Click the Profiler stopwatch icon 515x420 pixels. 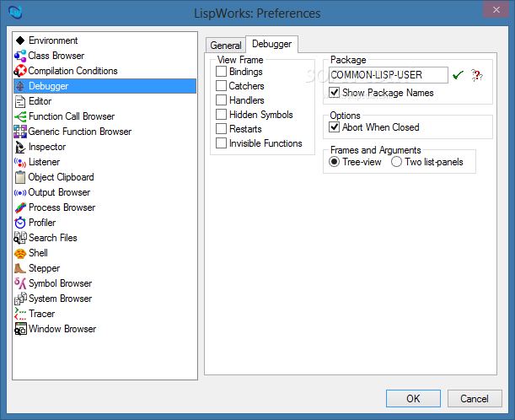20,223
